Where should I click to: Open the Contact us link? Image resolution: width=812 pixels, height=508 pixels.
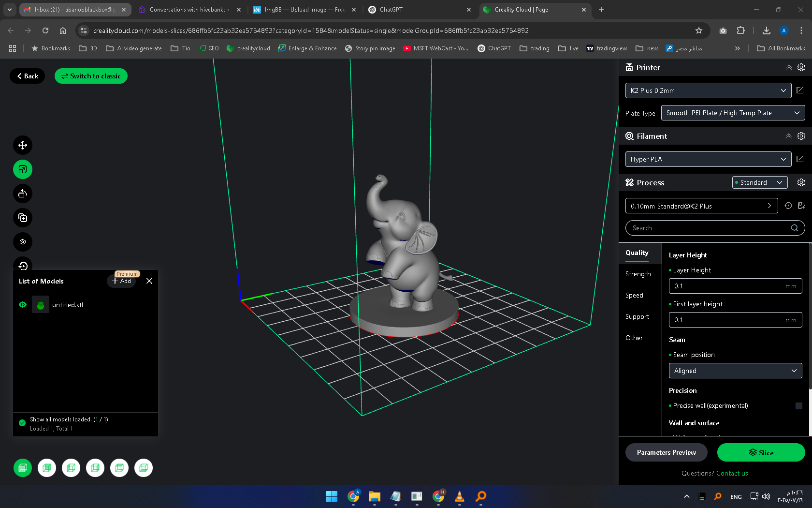(x=733, y=473)
